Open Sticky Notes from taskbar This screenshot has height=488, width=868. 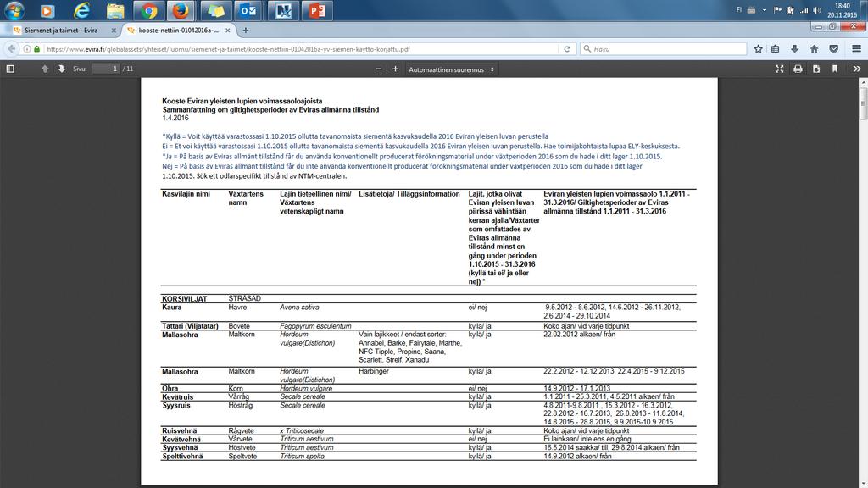(216, 10)
